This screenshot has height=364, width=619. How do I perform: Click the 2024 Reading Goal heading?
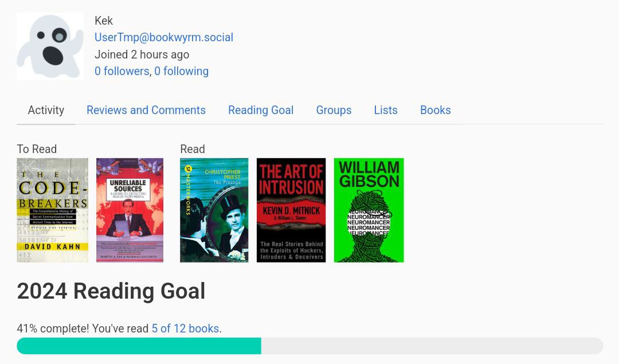coord(111,291)
